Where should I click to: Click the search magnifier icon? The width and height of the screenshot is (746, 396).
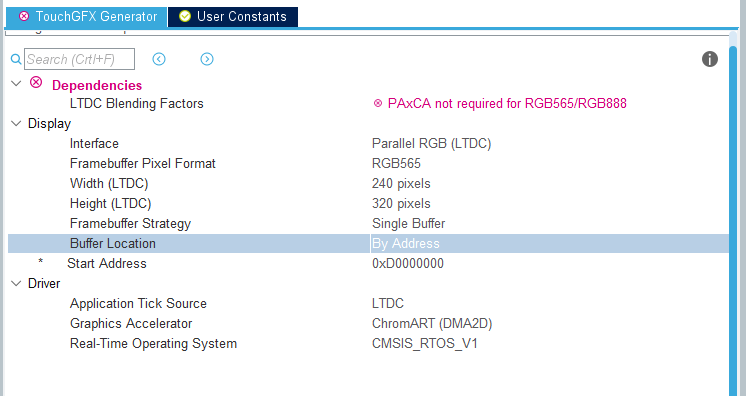[16, 59]
